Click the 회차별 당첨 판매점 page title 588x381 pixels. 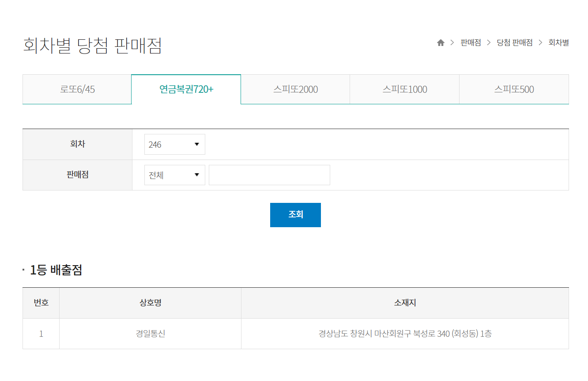93,46
